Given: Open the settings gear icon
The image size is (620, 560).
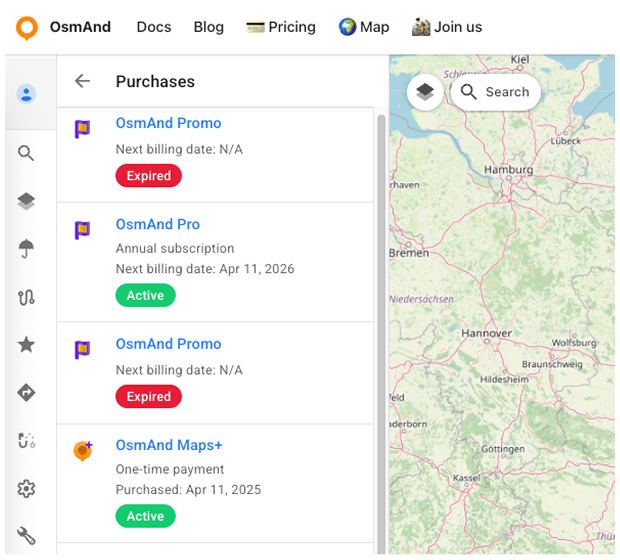Looking at the screenshot, I should pos(27,489).
